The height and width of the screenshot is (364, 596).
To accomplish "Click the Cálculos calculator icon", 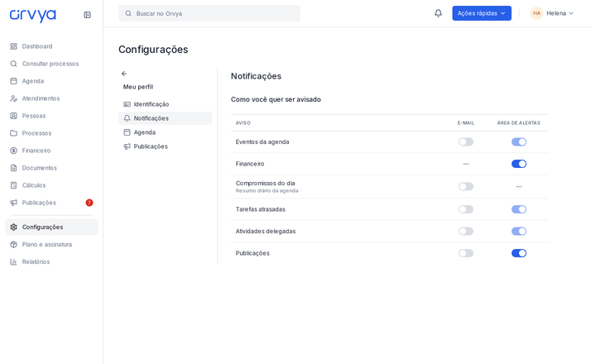I will pos(14,185).
